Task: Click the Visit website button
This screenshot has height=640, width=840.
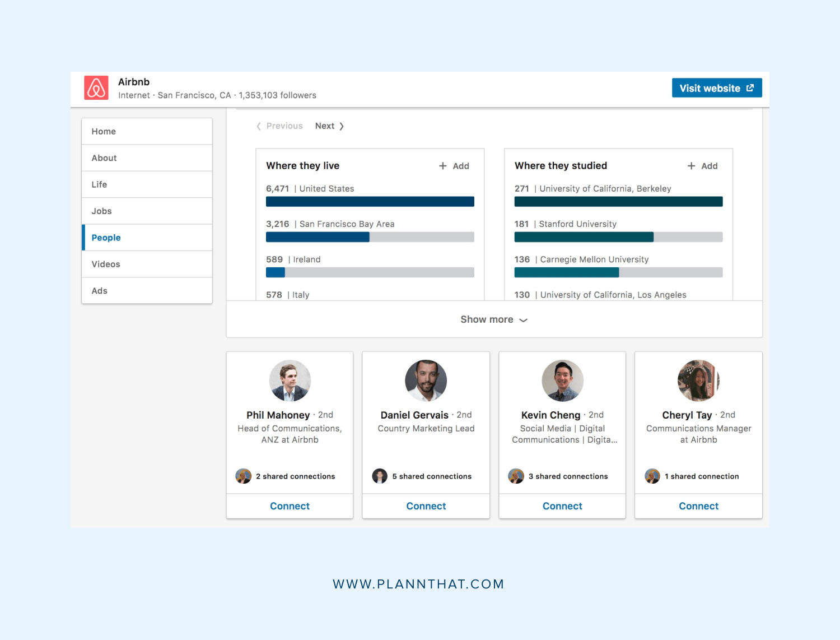Action: tap(717, 88)
